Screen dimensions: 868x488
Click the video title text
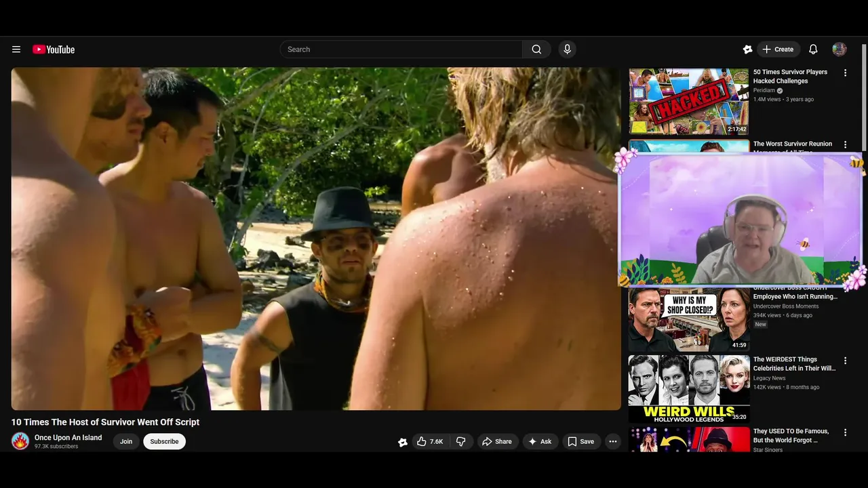105,422
